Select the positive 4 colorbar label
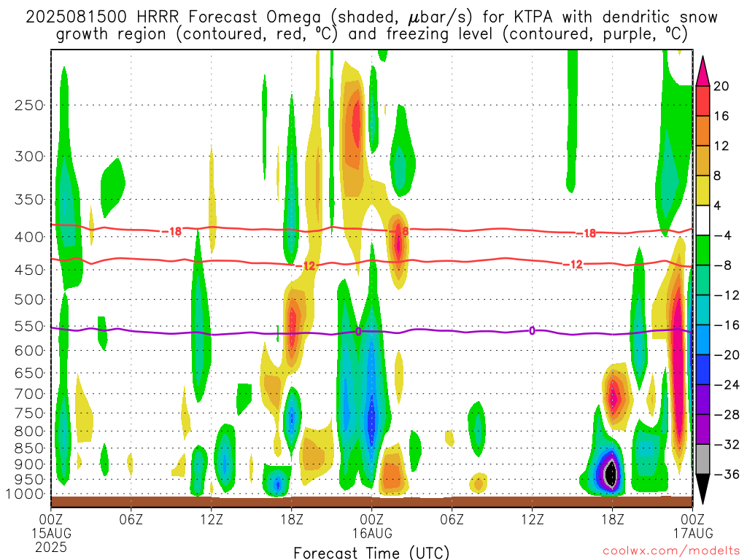 pyautogui.click(x=718, y=206)
